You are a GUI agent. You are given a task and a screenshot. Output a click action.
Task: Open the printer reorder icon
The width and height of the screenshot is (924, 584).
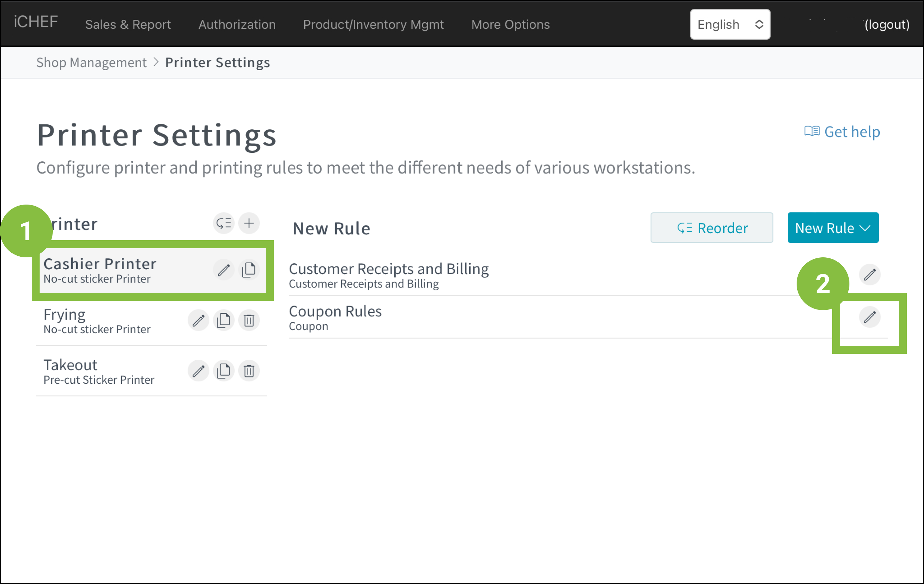pyautogui.click(x=224, y=223)
